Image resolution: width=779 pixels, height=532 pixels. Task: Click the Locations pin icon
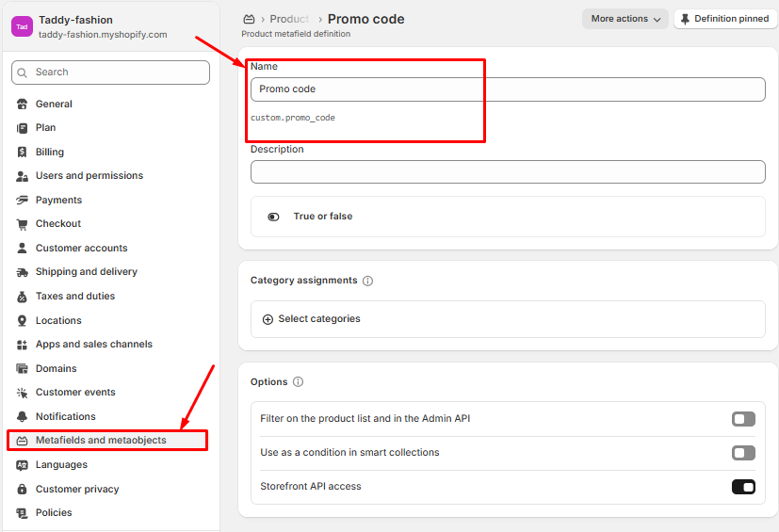coord(23,321)
